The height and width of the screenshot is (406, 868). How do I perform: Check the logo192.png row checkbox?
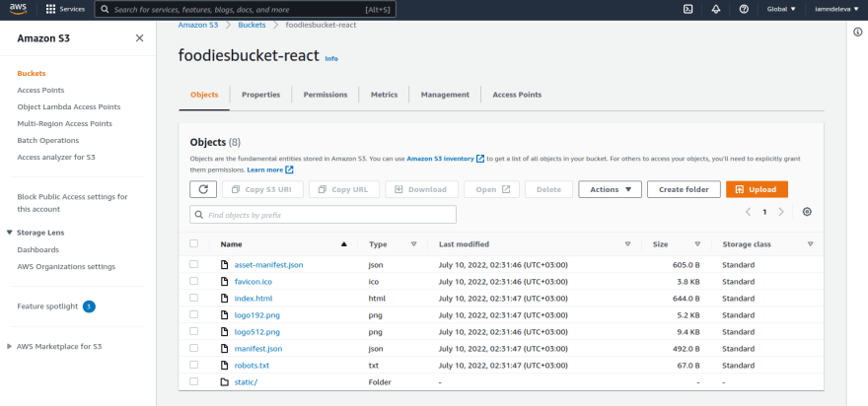[x=193, y=314]
